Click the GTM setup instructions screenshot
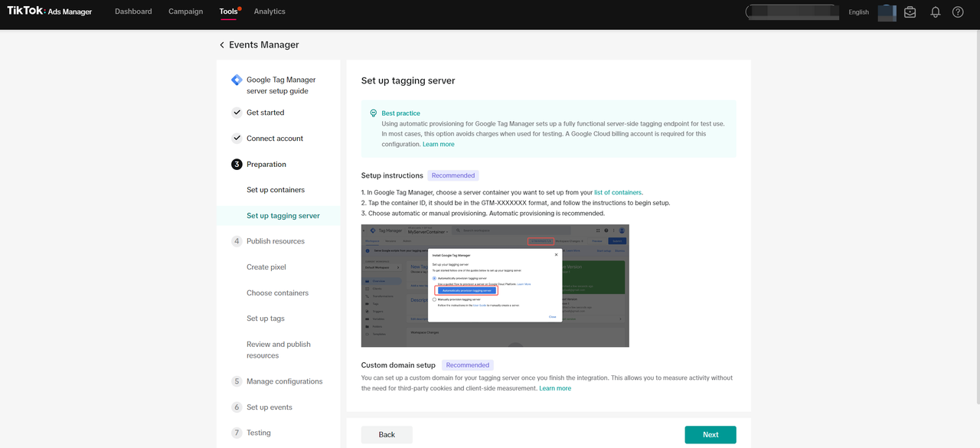This screenshot has width=980, height=448. 495,285
